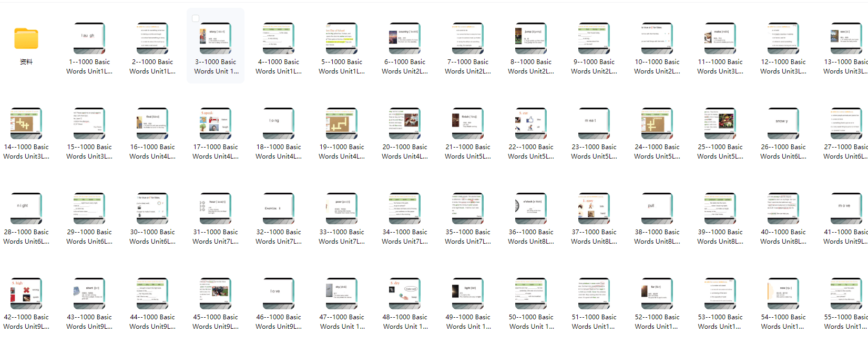Viewport: 868px width, 355px height.
Task: Open file 46--1000 Basic Words Unit9L
Action: [x=279, y=294]
